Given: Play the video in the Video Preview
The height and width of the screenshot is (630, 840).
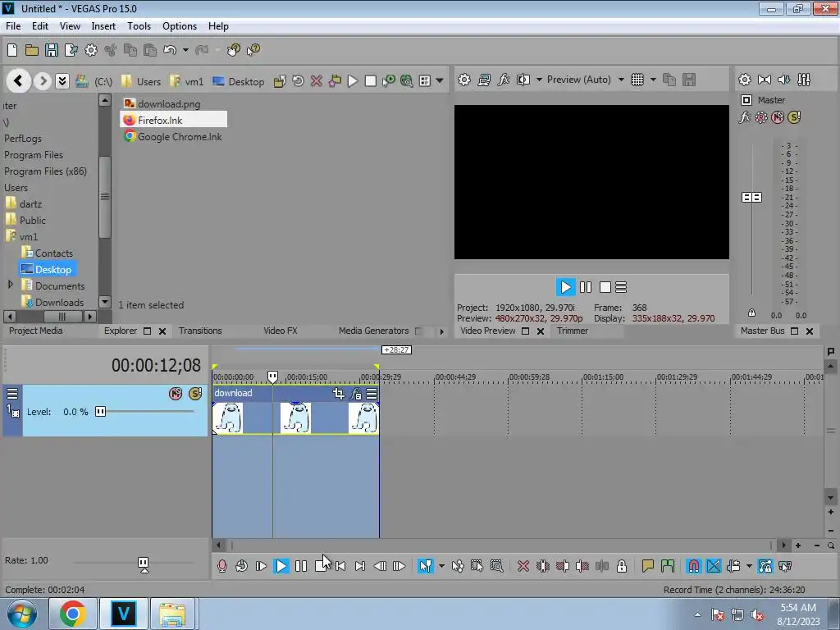Looking at the screenshot, I should (x=565, y=287).
